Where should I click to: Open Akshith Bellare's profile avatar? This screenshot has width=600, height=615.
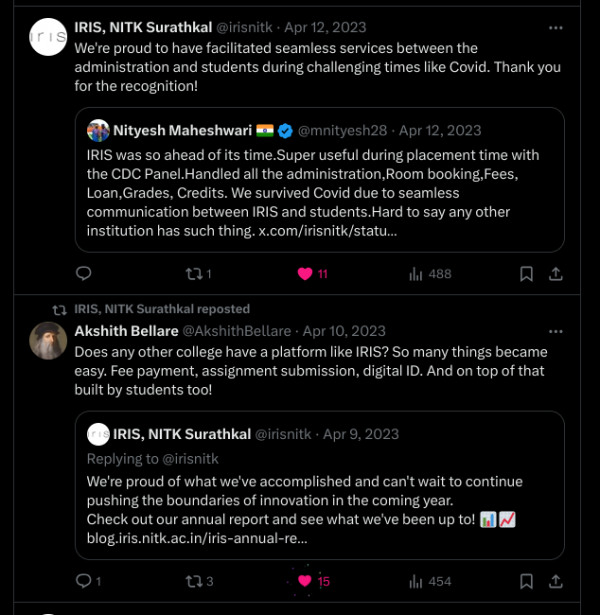(48, 342)
